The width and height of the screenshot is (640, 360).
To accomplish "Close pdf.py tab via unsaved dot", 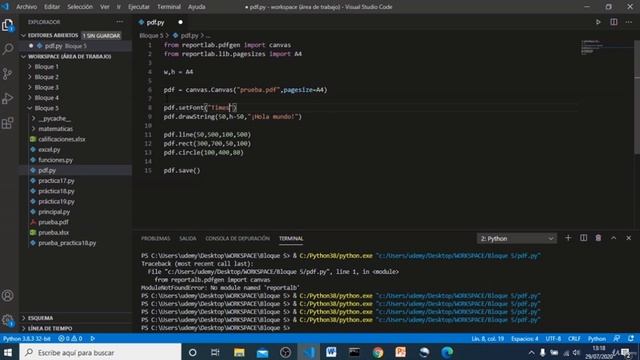I will [x=180, y=22].
